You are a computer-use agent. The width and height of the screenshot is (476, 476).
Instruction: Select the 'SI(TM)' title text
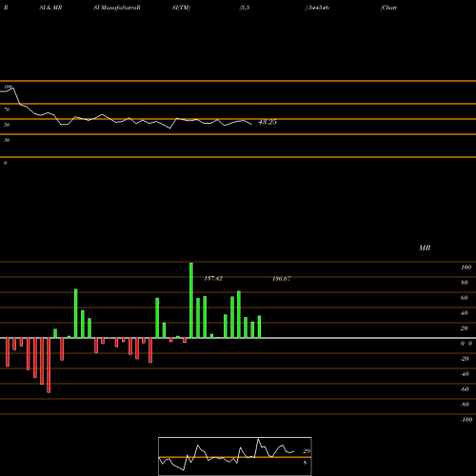point(181,8)
